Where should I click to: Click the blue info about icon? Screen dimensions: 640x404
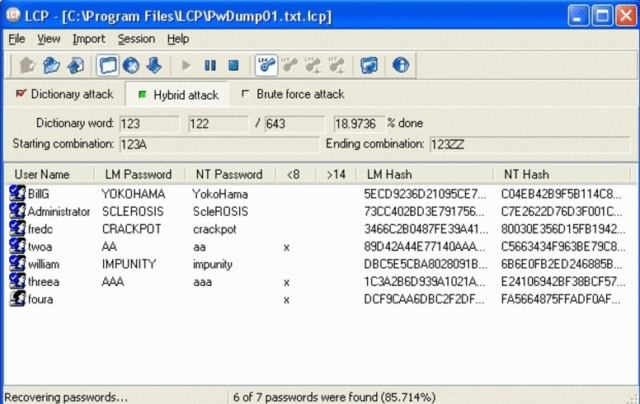pos(401,65)
